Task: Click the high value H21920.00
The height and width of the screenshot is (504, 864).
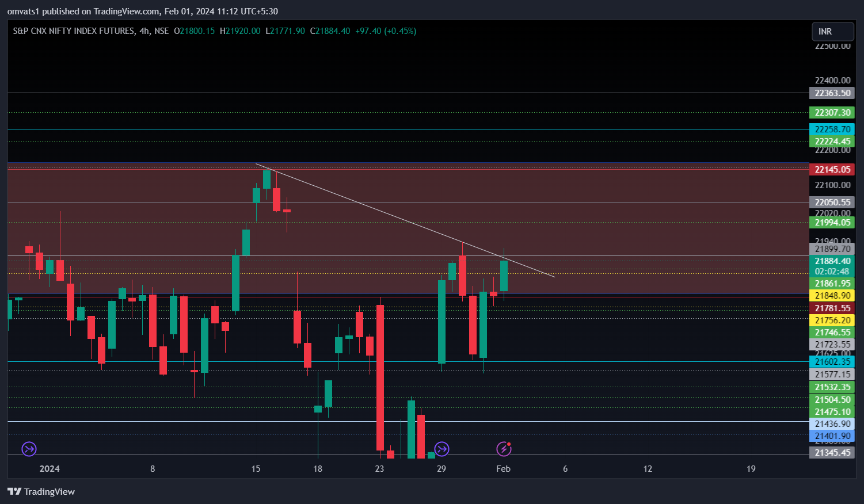Action: tap(240, 31)
